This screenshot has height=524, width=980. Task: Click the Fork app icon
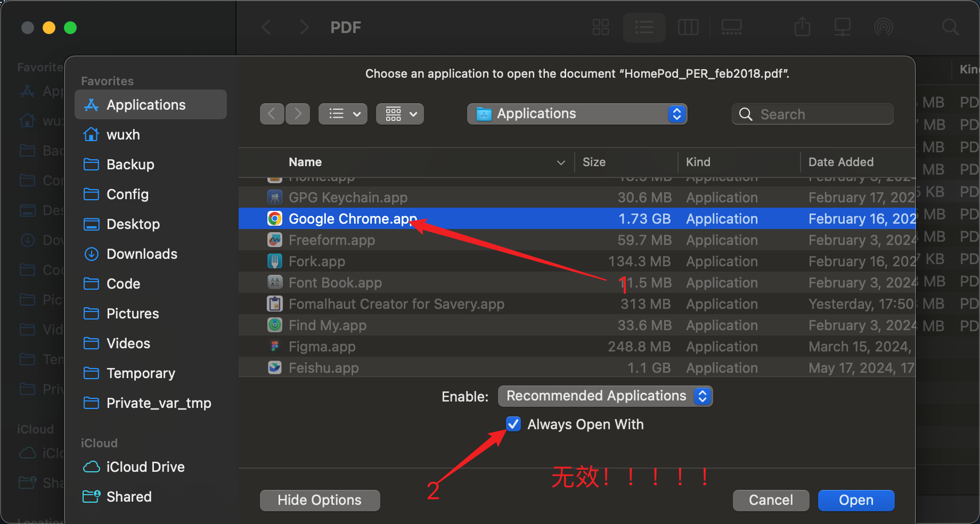[275, 261]
